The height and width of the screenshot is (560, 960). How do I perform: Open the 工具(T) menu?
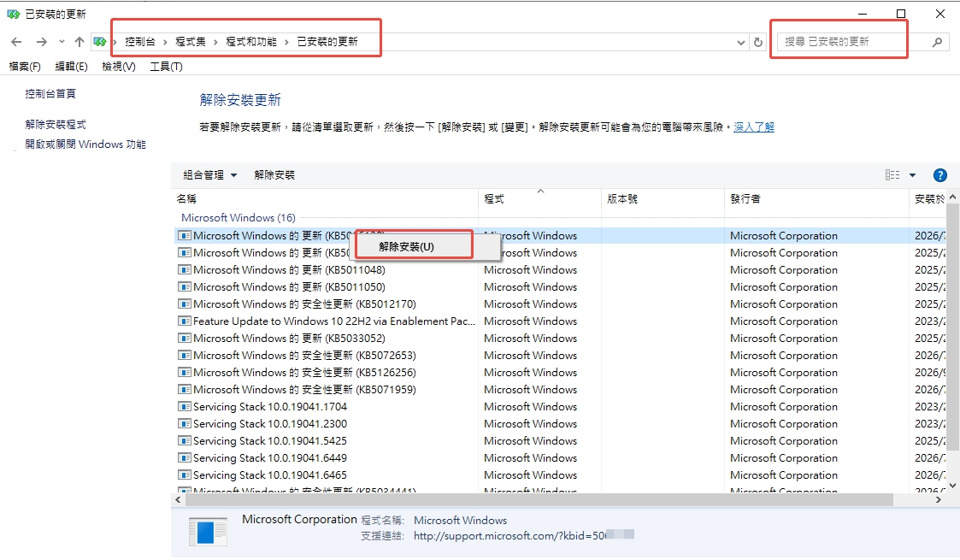coord(166,66)
